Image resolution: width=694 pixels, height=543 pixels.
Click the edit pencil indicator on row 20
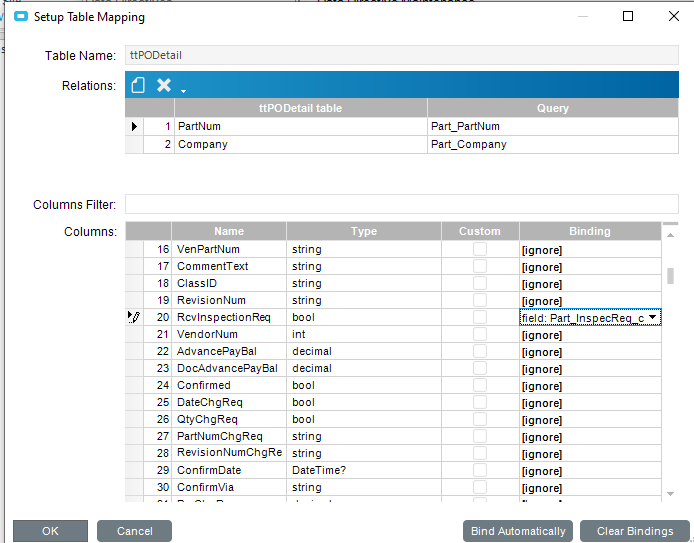click(x=134, y=317)
